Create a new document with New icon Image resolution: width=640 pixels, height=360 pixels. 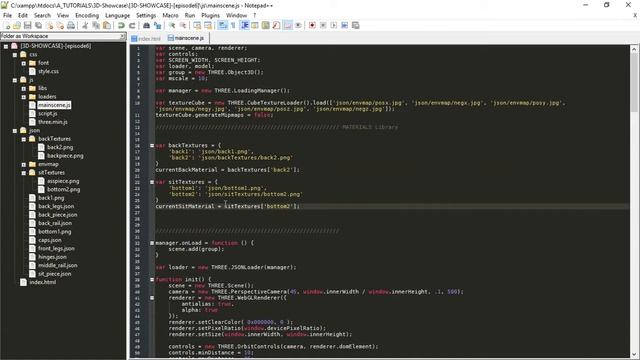[x=7, y=25]
